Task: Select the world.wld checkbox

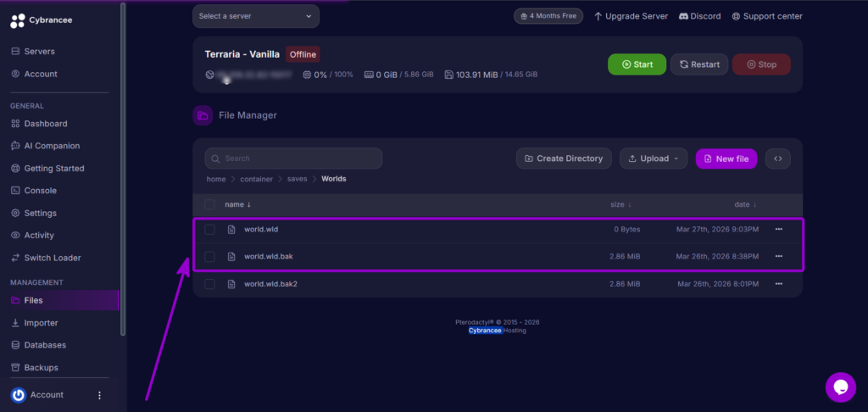Action: pyautogui.click(x=210, y=229)
